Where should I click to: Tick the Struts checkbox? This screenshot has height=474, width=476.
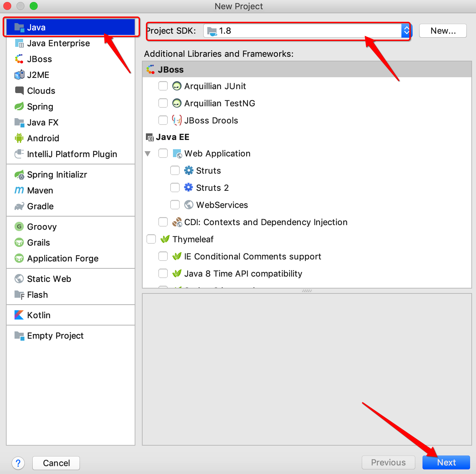click(175, 170)
